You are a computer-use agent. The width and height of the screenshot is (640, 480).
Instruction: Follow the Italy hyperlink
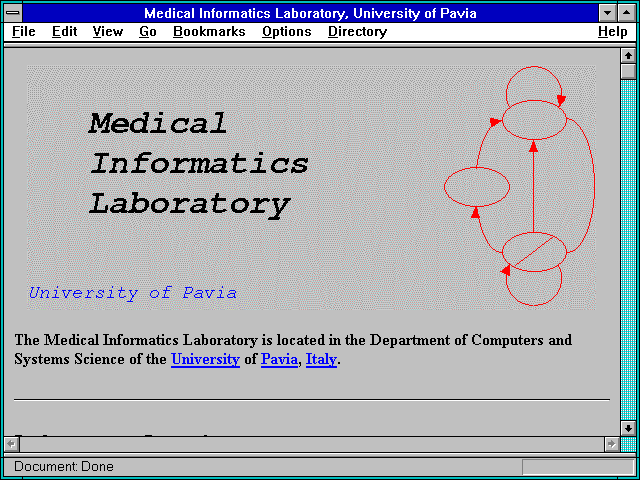[x=321, y=359]
